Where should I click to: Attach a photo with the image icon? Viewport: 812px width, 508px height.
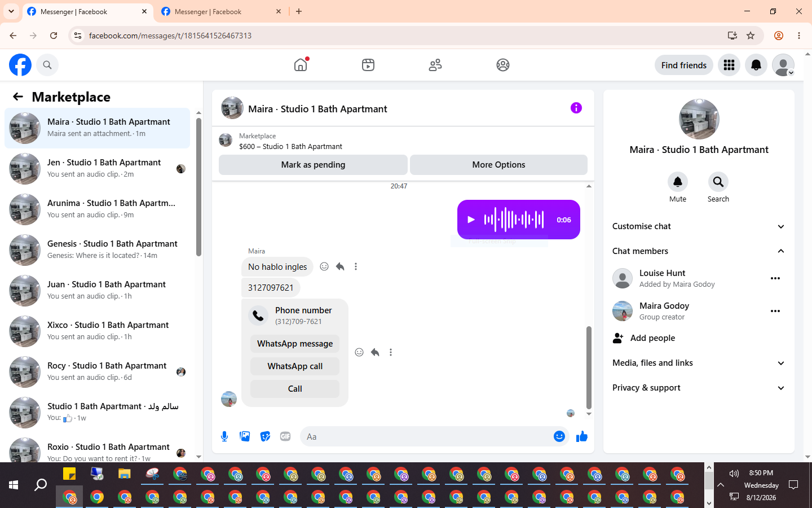pos(245,436)
